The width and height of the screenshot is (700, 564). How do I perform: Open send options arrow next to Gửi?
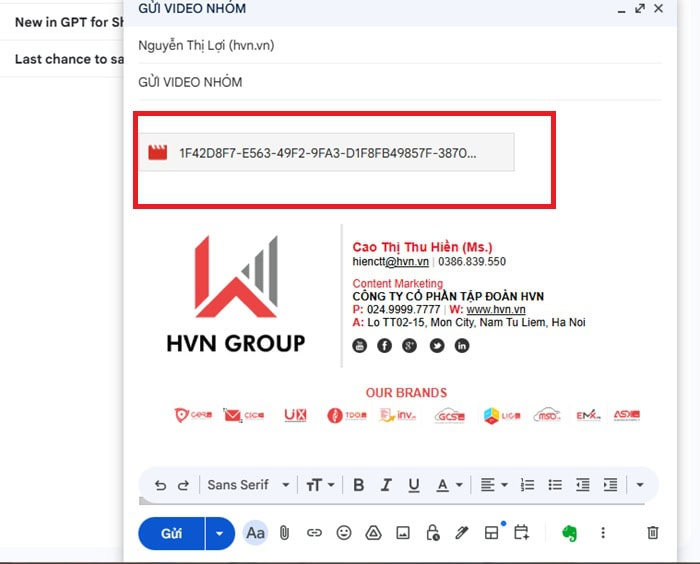[x=220, y=533]
